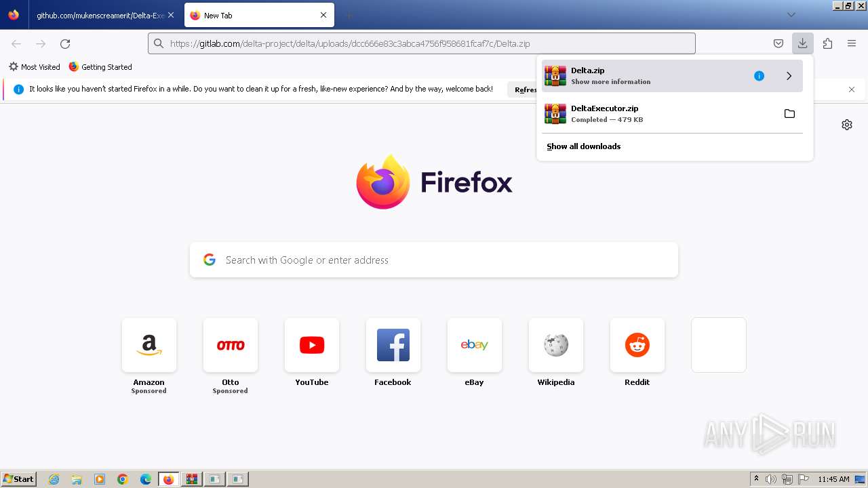The image size is (868, 488).
Task: Open Windows Media Player from taskbar
Action: click(100, 479)
